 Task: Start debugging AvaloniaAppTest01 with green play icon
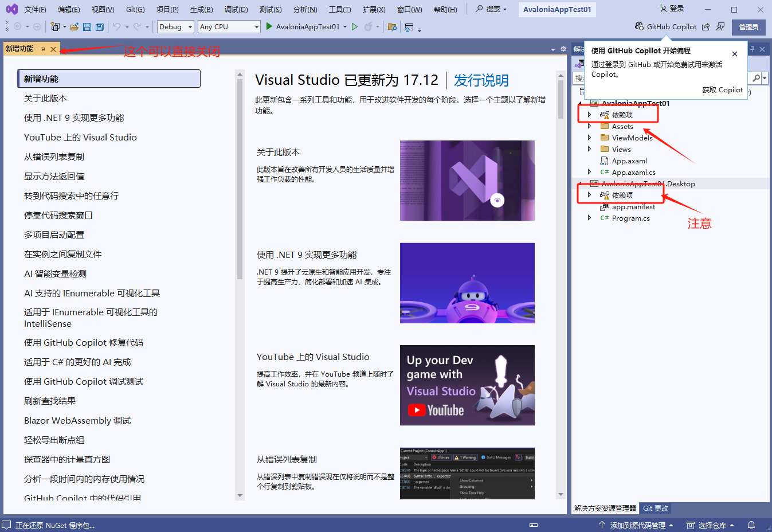(269, 26)
